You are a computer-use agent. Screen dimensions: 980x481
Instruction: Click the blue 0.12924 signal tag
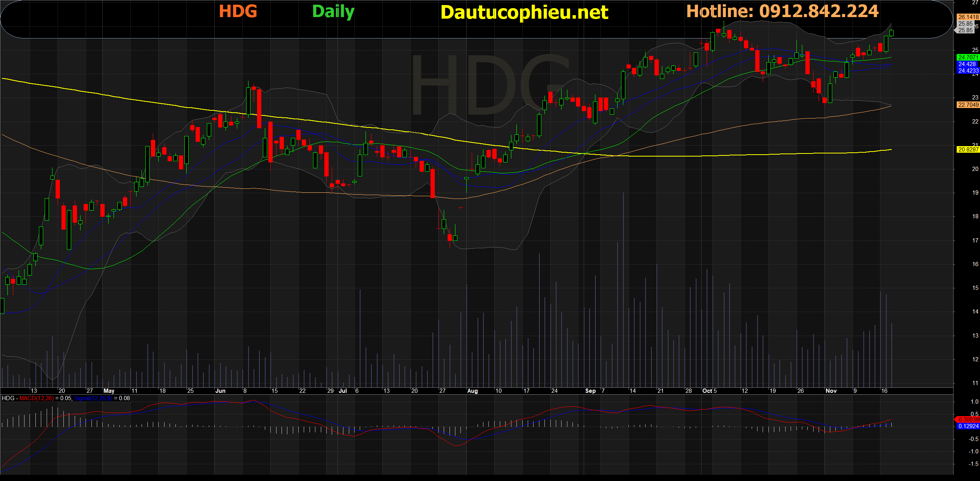968,426
